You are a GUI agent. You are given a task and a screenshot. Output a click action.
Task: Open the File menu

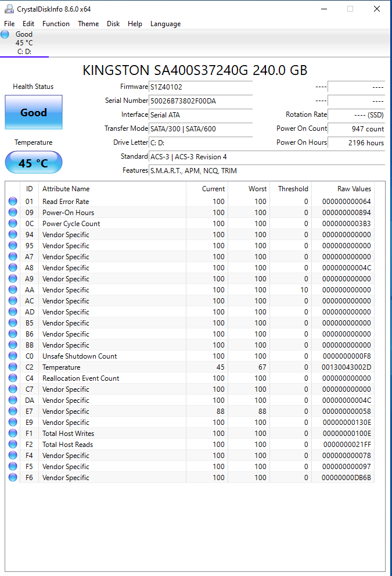[9, 24]
